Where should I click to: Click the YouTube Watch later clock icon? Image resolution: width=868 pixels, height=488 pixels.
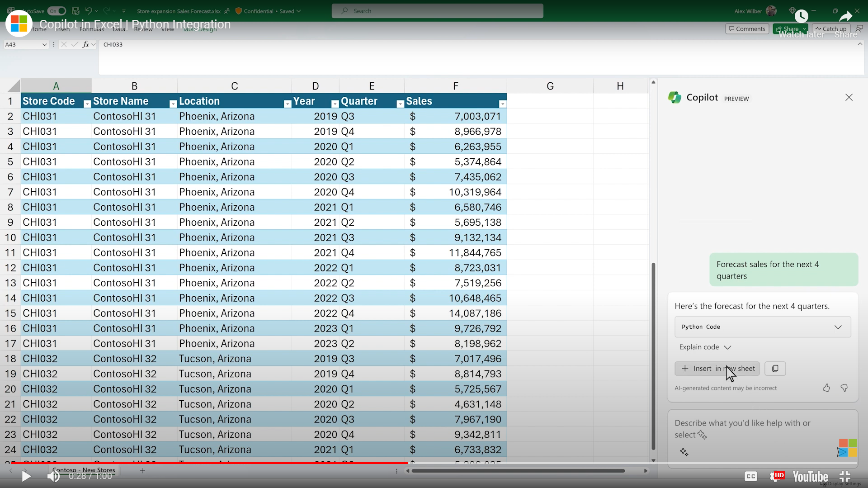click(x=801, y=16)
